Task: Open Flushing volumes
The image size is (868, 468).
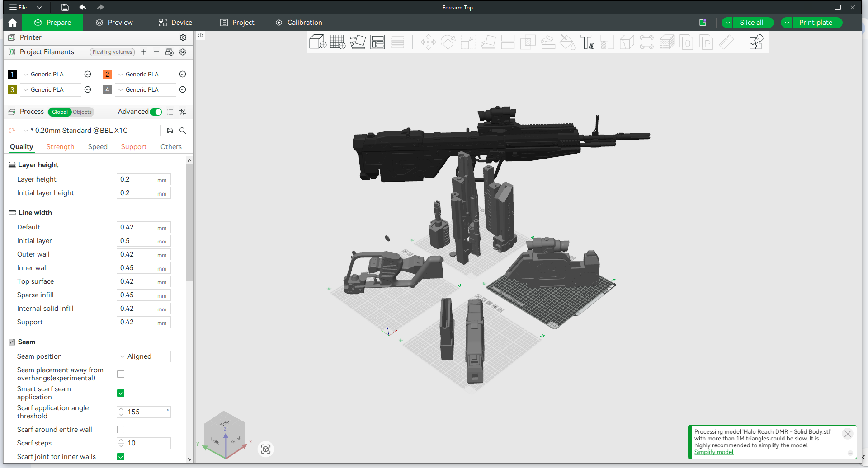Action: pos(112,52)
